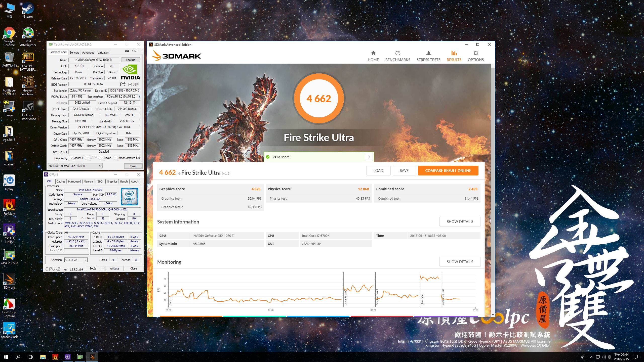Click the GPU-Z refresh icon

pos(134,51)
